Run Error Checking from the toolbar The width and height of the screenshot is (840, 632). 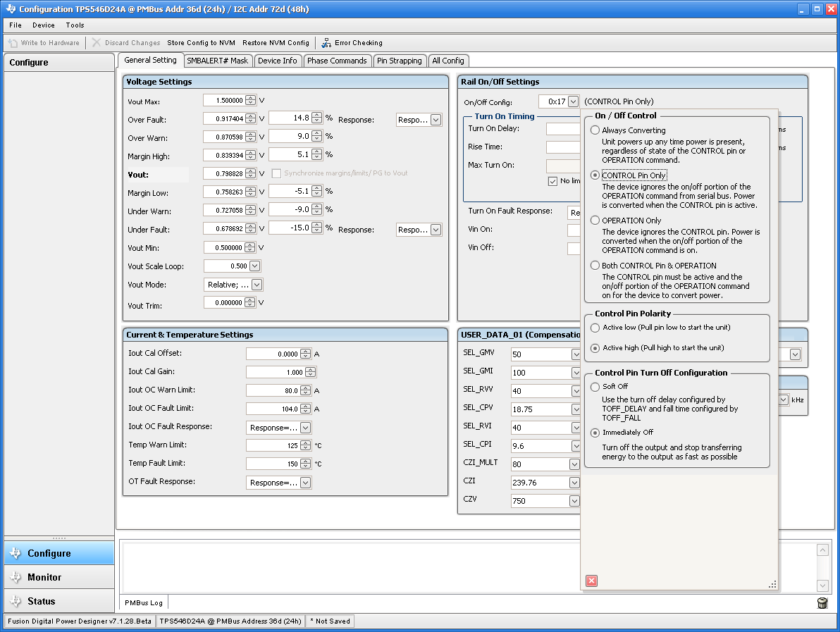click(352, 43)
